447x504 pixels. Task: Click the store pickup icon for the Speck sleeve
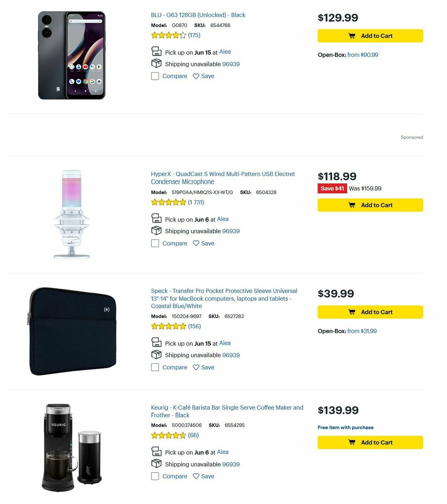click(x=156, y=342)
